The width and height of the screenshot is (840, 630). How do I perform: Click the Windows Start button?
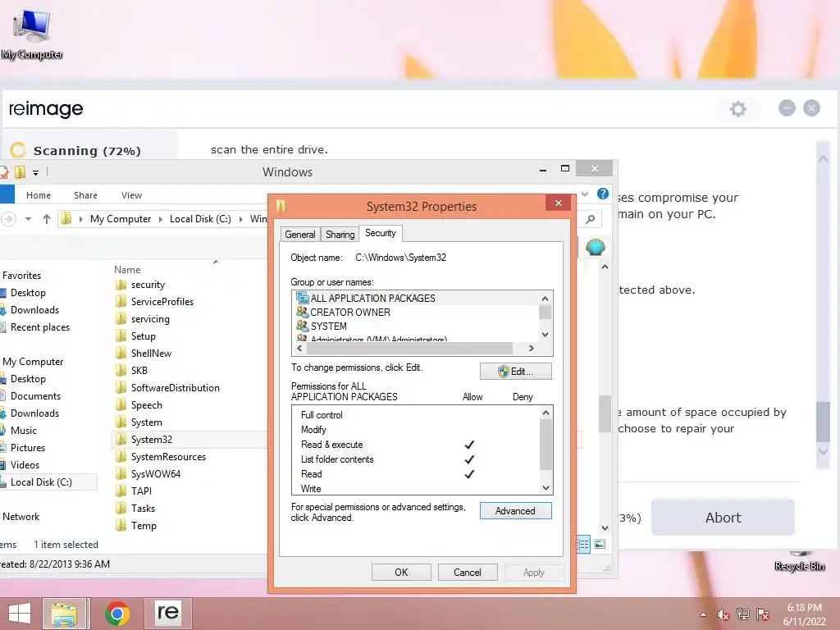click(20, 614)
